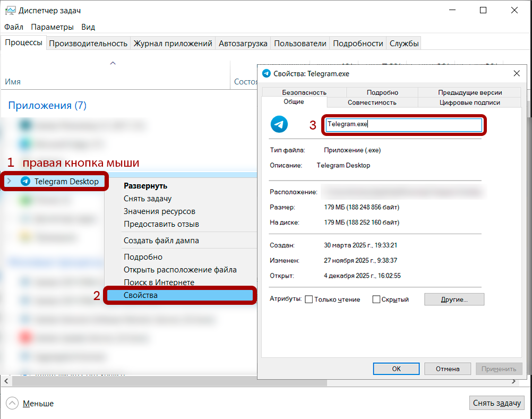Select the Общие tab in Properties
The image size is (532, 419).
(294, 102)
